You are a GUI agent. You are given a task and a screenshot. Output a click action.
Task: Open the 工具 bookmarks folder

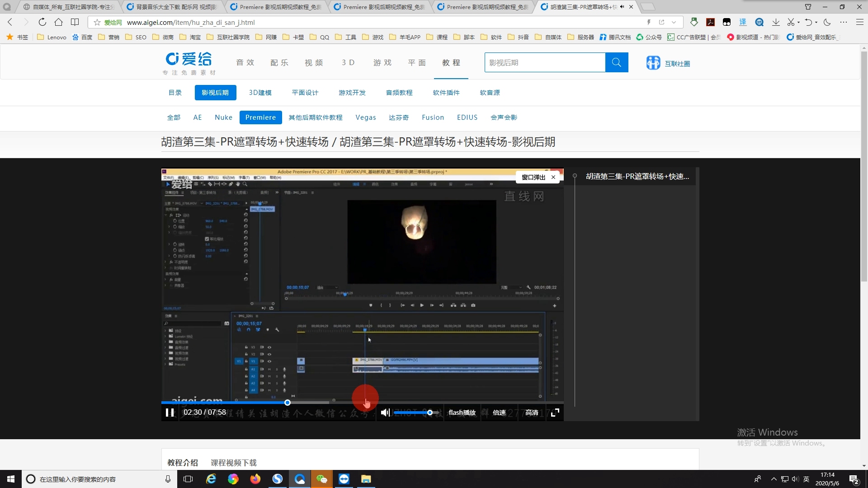tap(346, 37)
